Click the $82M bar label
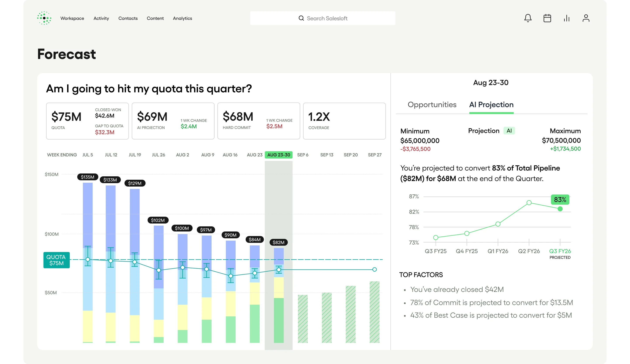 tap(278, 243)
